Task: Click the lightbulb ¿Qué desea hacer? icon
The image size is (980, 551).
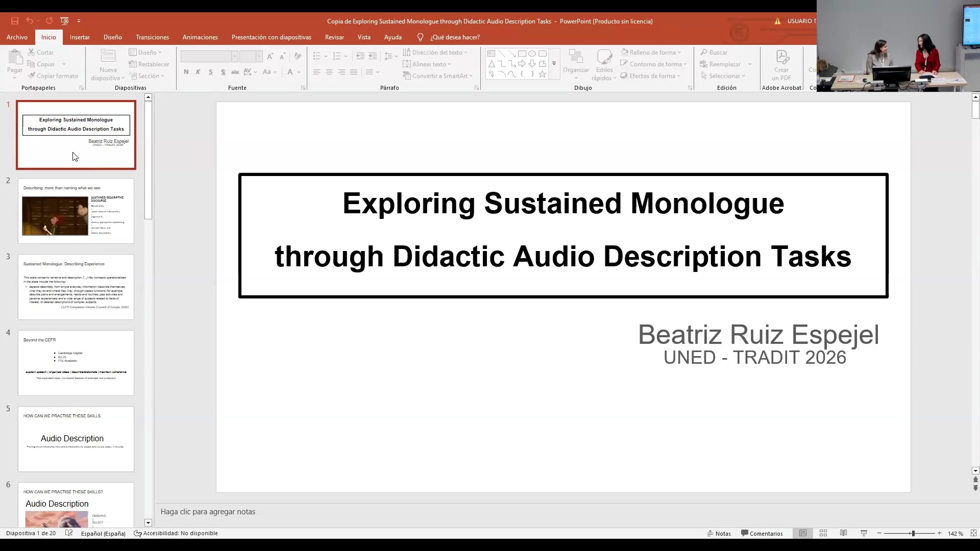Action: click(420, 37)
